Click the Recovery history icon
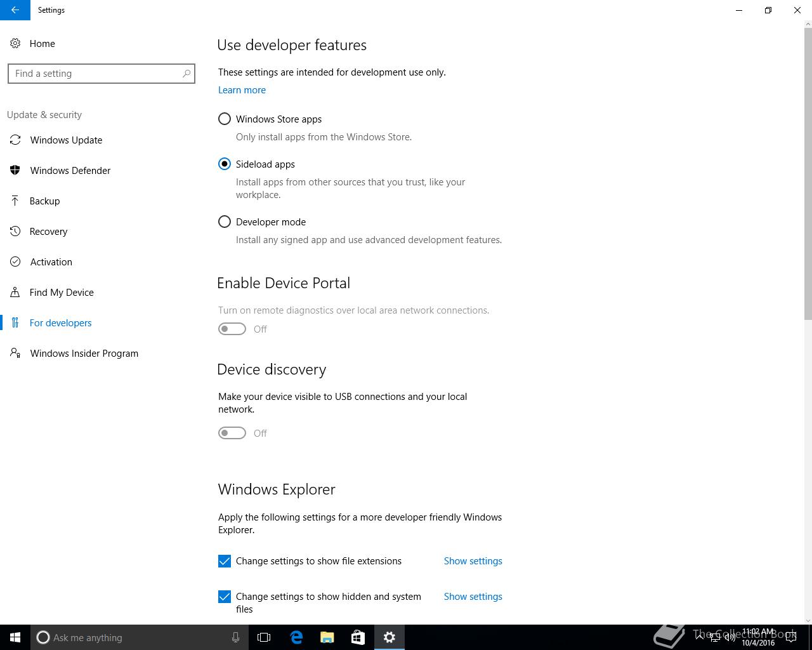Image resolution: width=812 pixels, height=650 pixels. click(15, 231)
